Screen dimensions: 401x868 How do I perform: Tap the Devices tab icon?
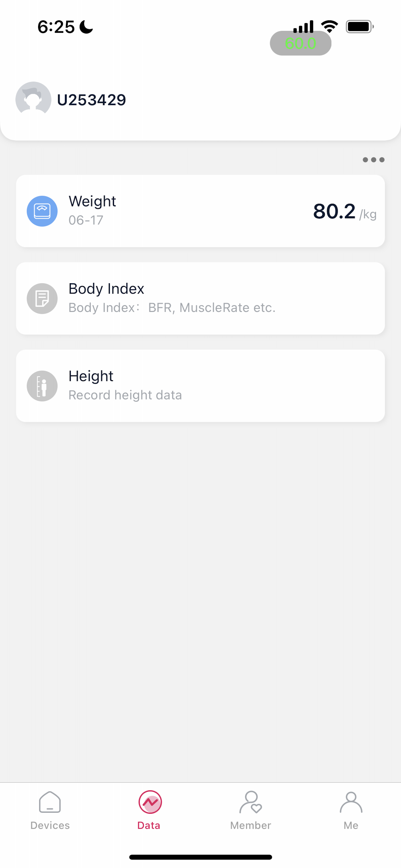coord(50,802)
